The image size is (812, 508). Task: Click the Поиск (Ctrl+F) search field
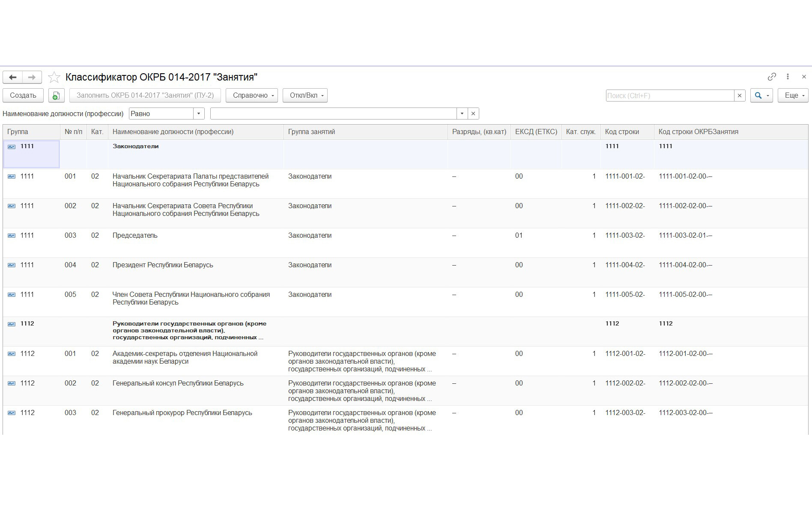(670, 96)
